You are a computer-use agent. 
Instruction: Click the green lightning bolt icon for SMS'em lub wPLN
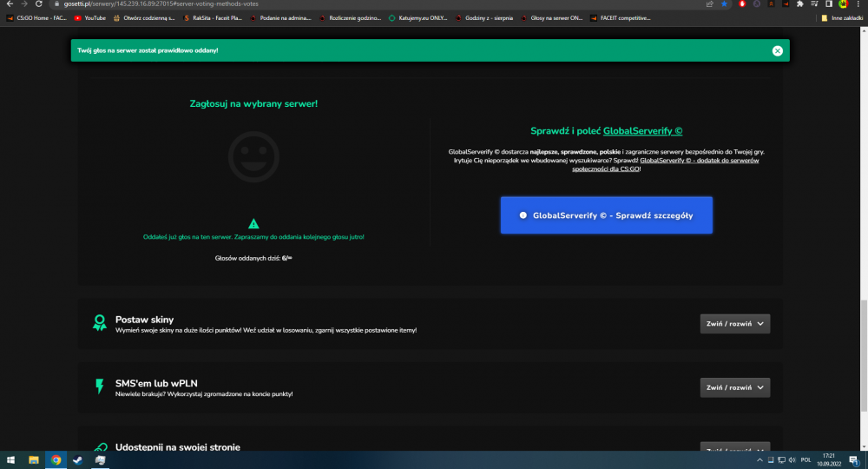[x=100, y=386]
